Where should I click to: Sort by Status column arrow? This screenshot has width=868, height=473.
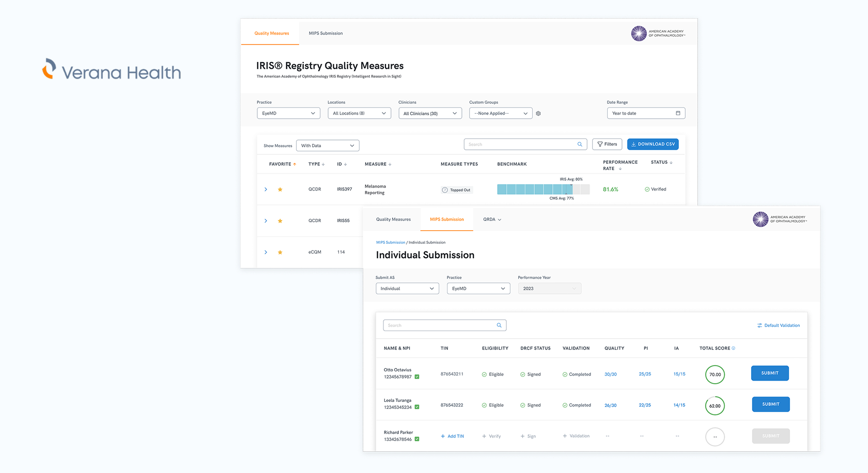pyautogui.click(x=671, y=163)
